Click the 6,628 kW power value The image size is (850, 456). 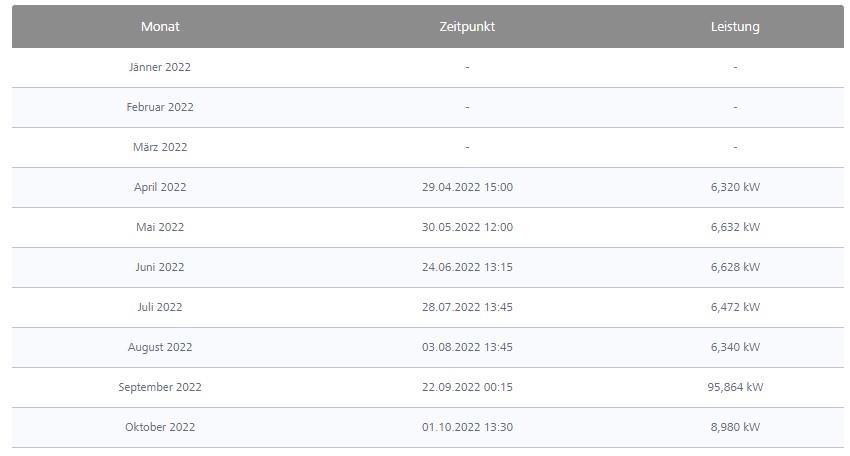[x=735, y=267]
